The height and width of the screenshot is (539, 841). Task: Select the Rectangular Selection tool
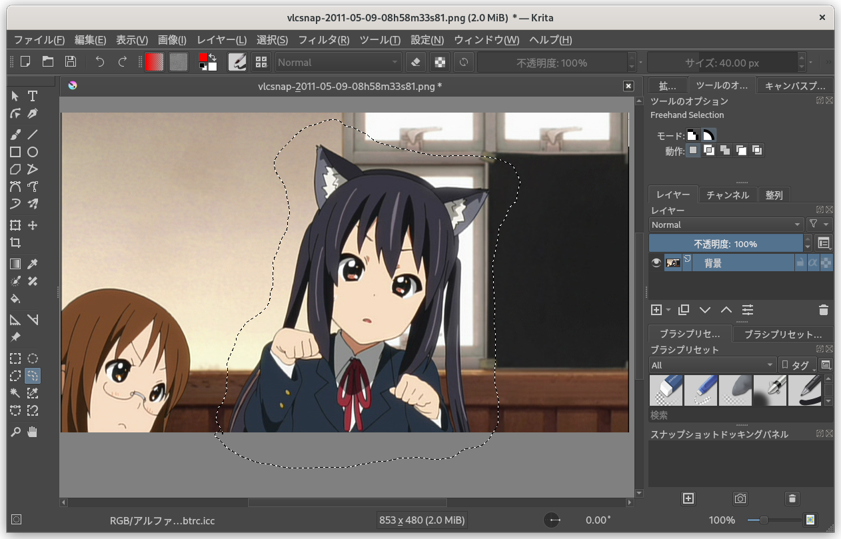(x=16, y=358)
